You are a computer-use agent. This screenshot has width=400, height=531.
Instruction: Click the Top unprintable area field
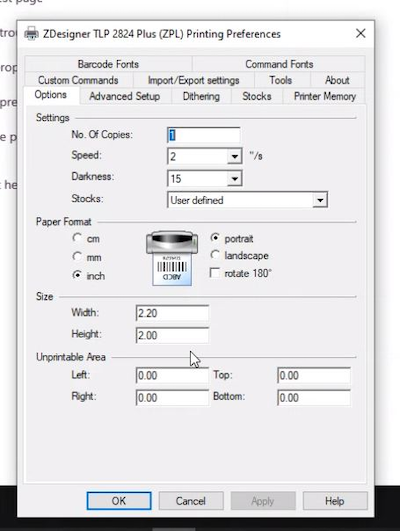pyautogui.click(x=314, y=376)
